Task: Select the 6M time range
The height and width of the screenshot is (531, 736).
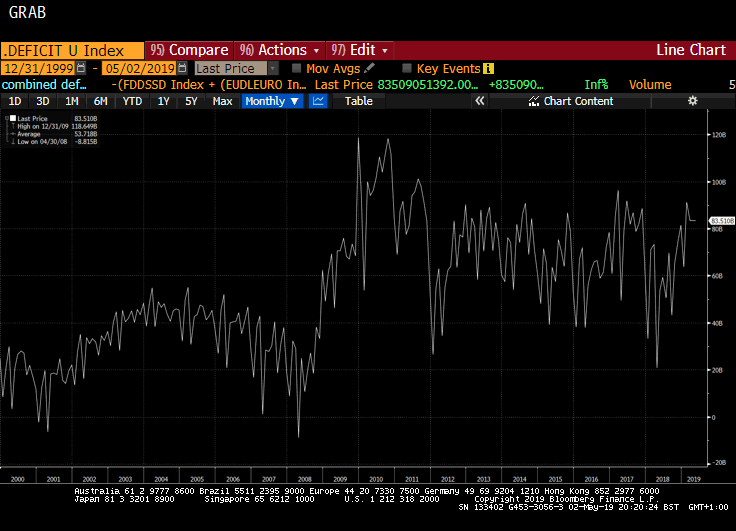Action: 100,101
